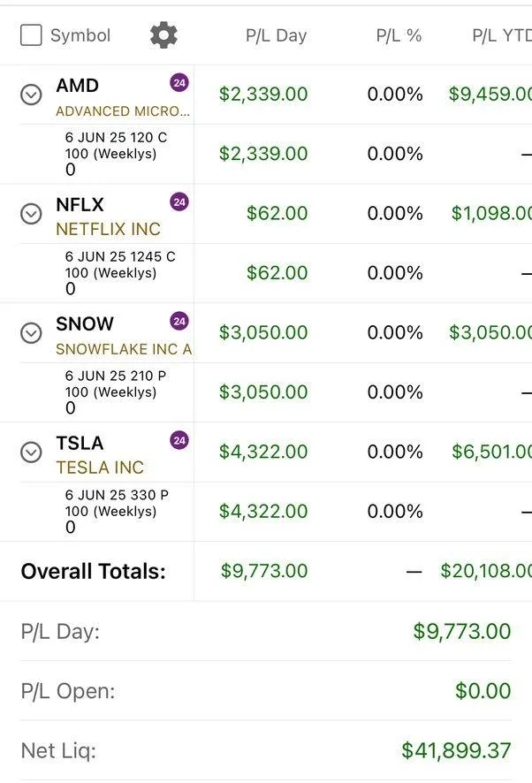Select the TSLA 6 JUN 25 330 P option
The height and width of the screenshot is (783, 532).
coord(117,495)
